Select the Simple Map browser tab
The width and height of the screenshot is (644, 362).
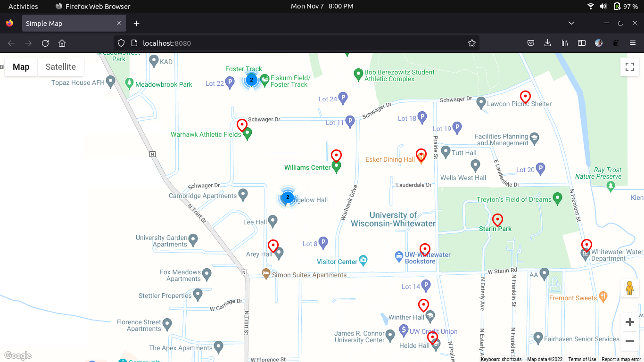tap(74, 23)
